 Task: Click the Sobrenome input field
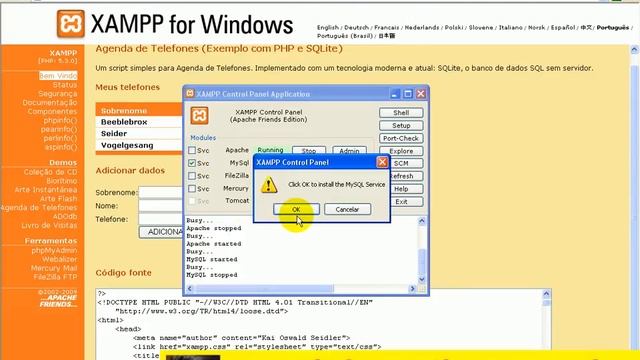[161, 192]
